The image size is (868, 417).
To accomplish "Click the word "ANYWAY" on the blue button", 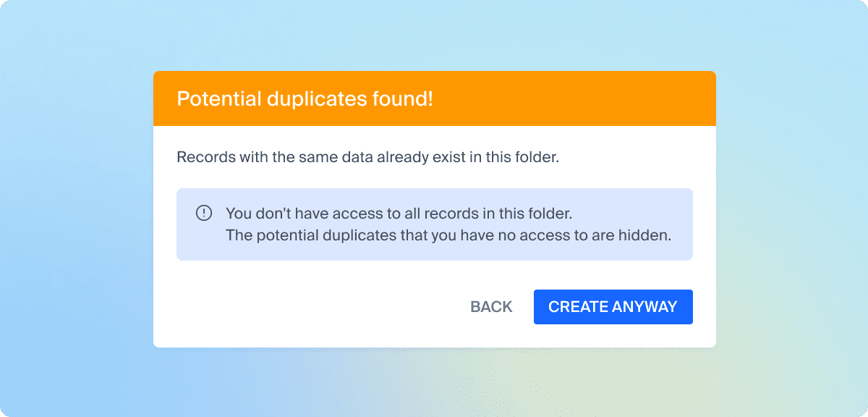I will (644, 307).
